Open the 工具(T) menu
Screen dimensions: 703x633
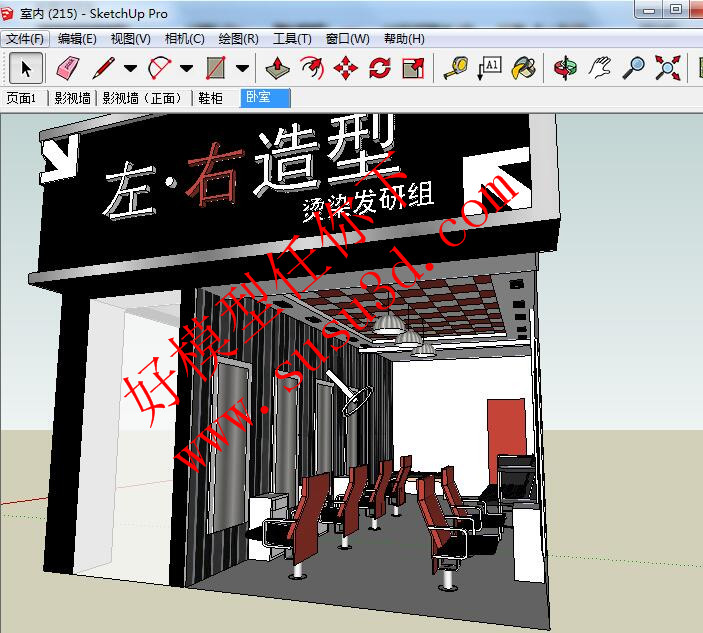(x=292, y=39)
